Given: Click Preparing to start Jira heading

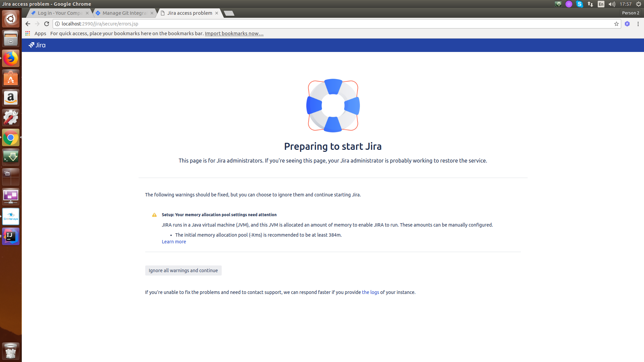Looking at the screenshot, I should pyautogui.click(x=333, y=146).
